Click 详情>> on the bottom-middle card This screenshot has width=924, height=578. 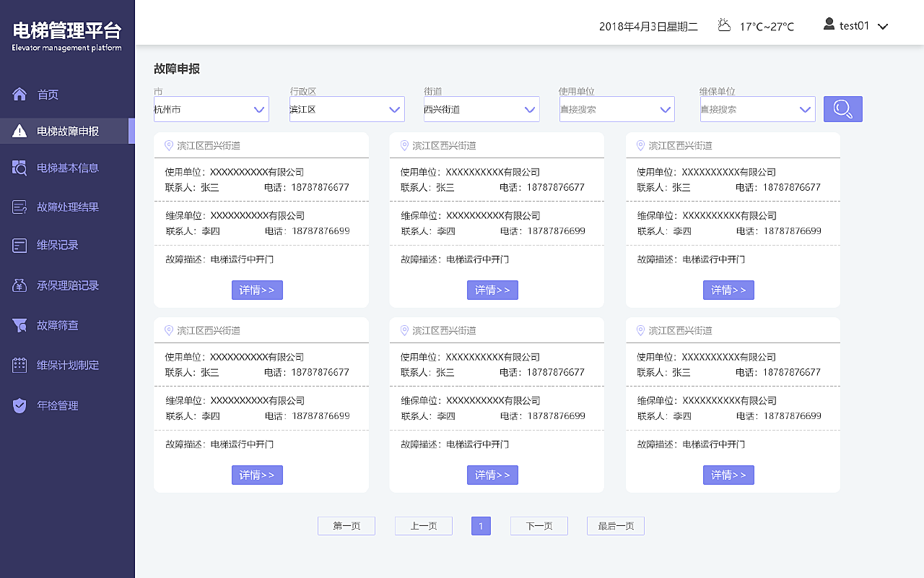492,475
